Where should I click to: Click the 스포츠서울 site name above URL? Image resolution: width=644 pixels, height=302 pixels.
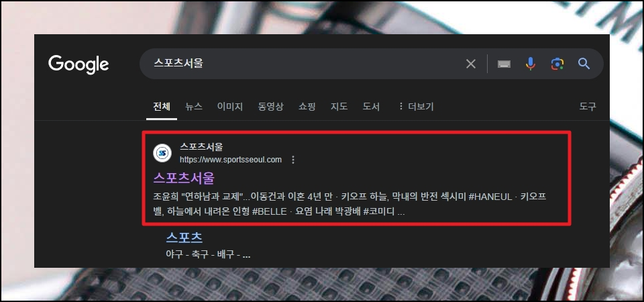(201, 147)
